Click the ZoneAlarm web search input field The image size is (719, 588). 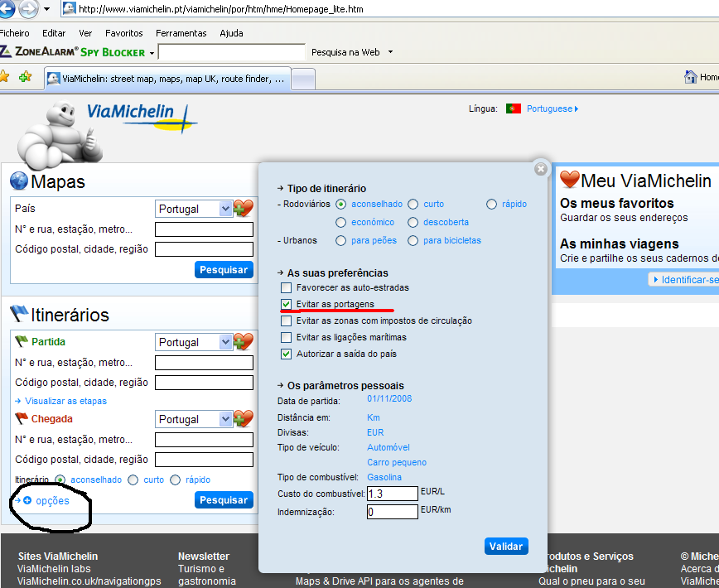(232, 52)
